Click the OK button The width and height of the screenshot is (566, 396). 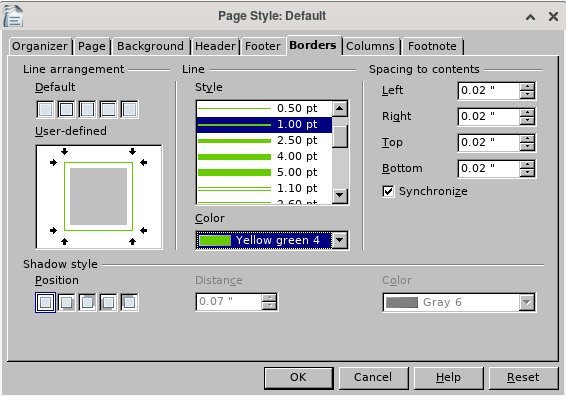(x=299, y=378)
